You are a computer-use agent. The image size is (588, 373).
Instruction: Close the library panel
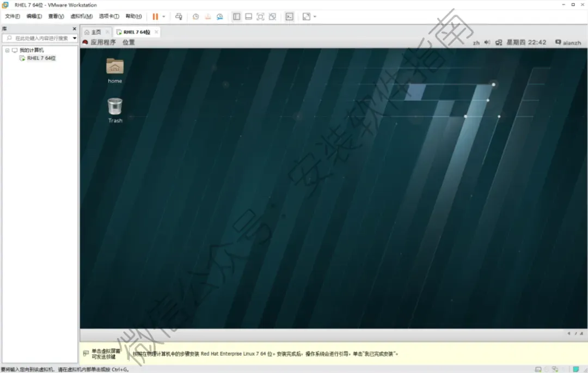pos(74,29)
